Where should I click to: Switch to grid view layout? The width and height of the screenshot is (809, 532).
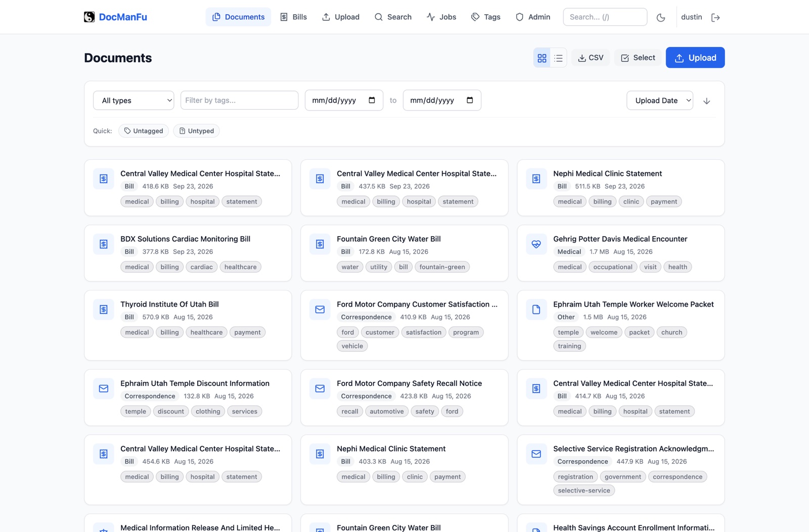[x=542, y=58]
